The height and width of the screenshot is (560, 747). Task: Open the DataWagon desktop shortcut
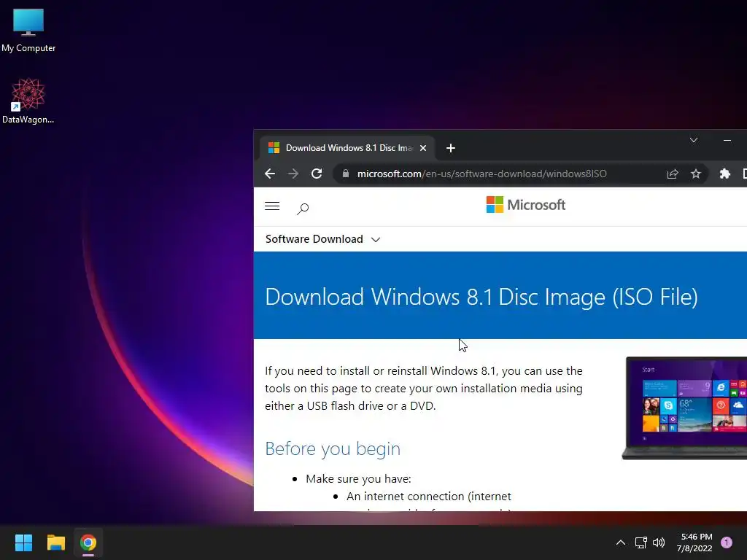[28, 101]
